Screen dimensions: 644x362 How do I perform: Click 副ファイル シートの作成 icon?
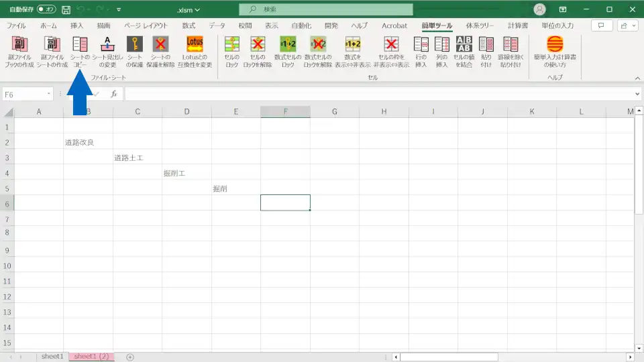[x=52, y=44]
